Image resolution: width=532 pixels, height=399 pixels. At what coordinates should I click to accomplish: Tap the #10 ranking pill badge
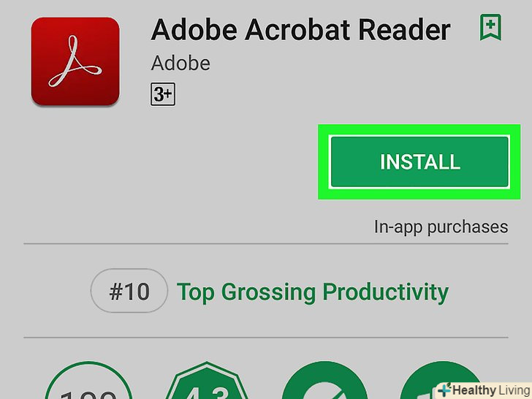tap(129, 291)
